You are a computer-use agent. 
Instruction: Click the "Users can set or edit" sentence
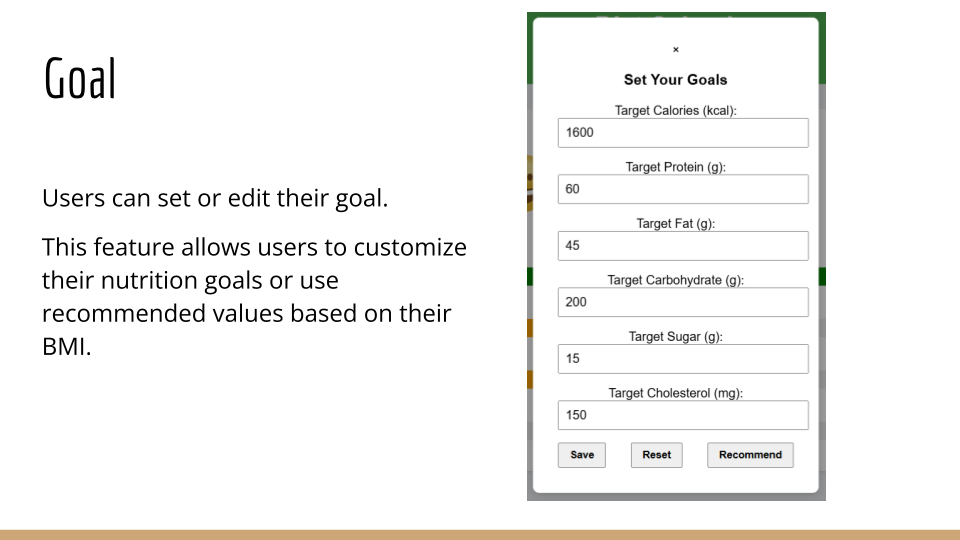(215, 198)
